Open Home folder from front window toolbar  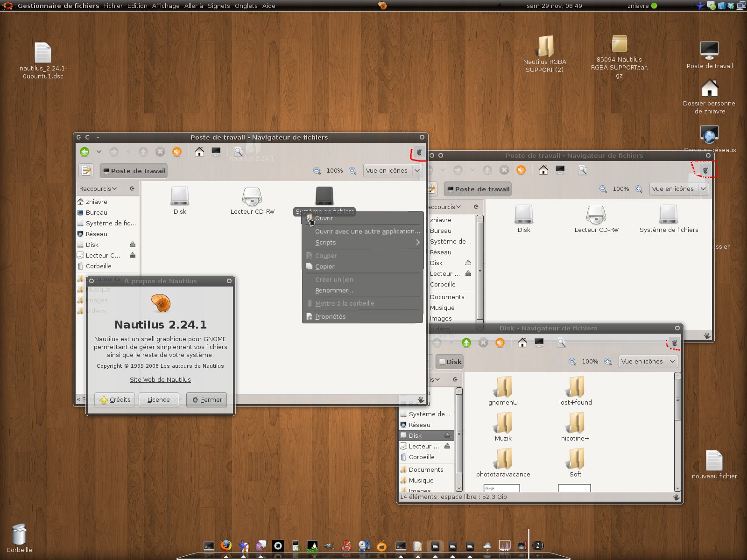(199, 152)
